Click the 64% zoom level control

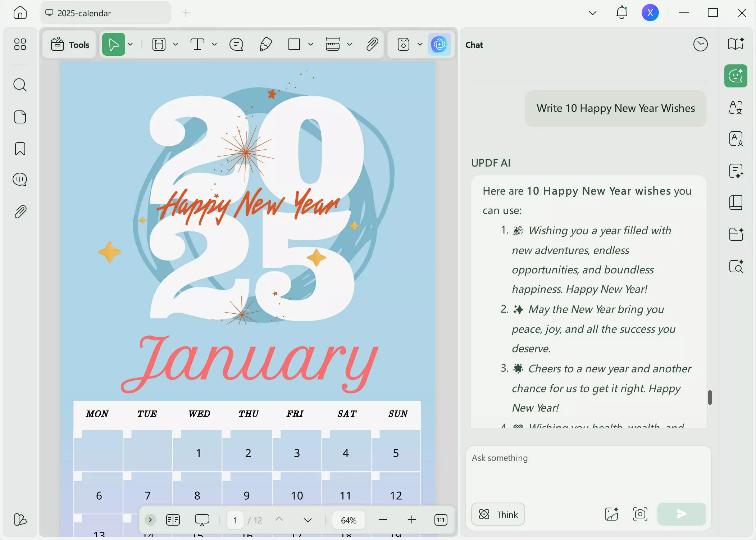pyautogui.click(x=348, y=519)
